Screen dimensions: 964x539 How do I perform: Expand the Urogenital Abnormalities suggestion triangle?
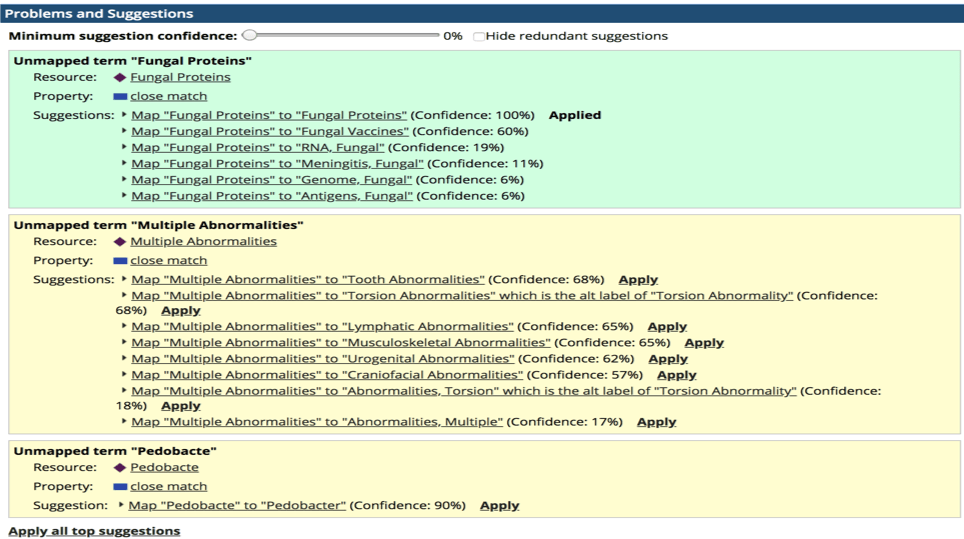tap(124, 358)
